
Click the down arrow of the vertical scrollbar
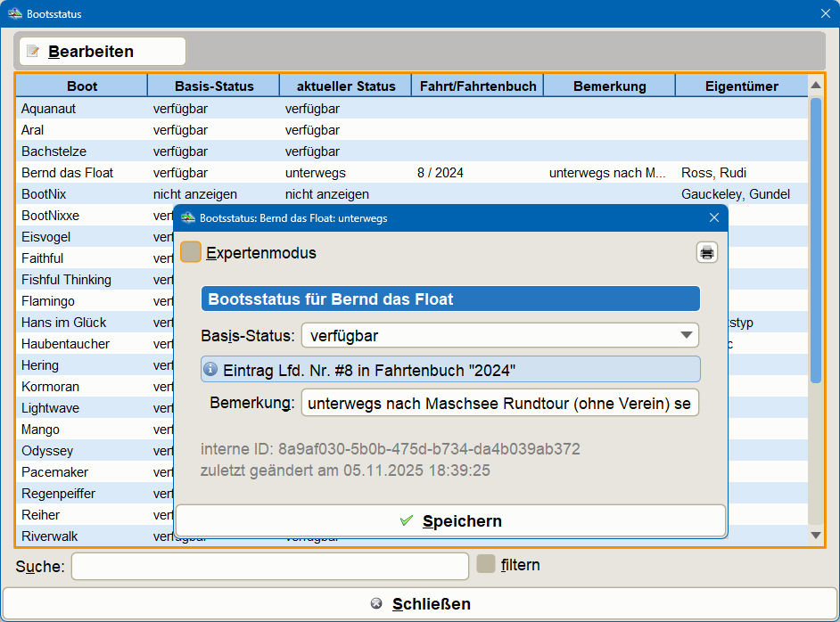click(817, 536)
